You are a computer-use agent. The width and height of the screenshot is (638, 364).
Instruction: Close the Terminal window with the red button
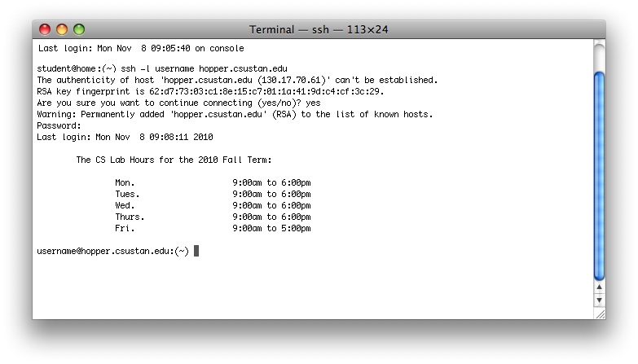pyautogui.click(x=45, y=29)
